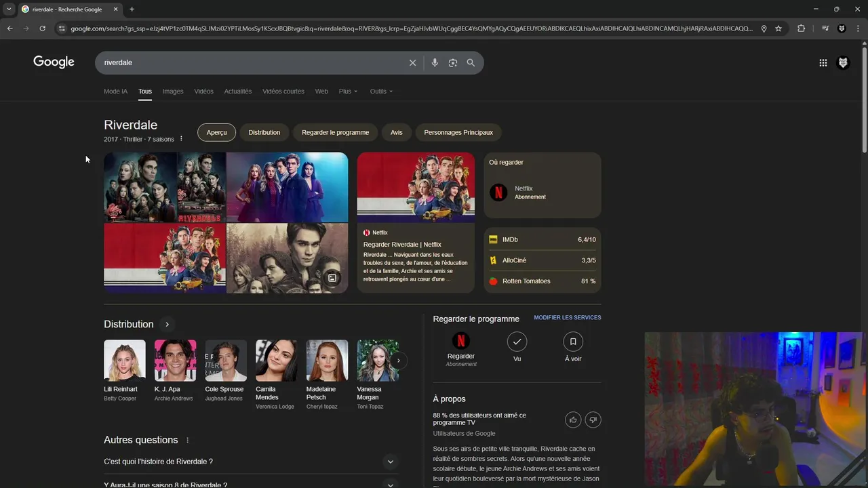Open the Outils dropdown
The image size is (868, 488).
click(x=381, y=91)
